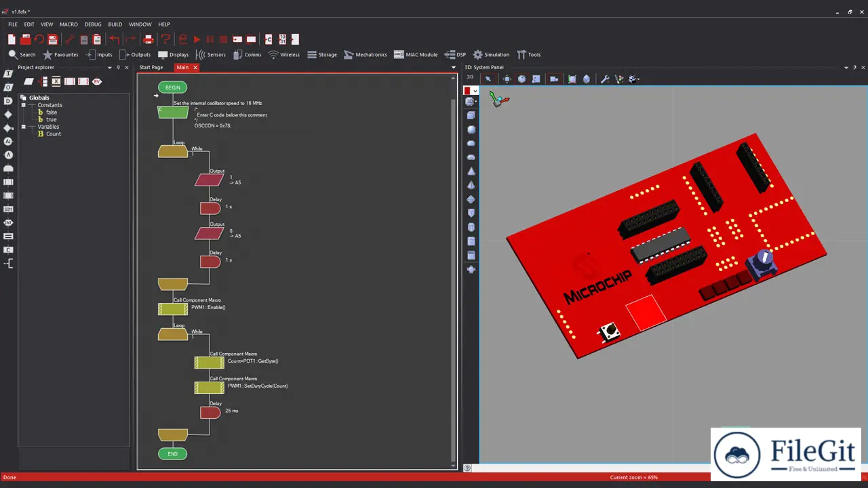Viewport: 868px width, 488px height.
Task: Click the Compile to HEX binary icon
Action: click(x=282, y=39)
